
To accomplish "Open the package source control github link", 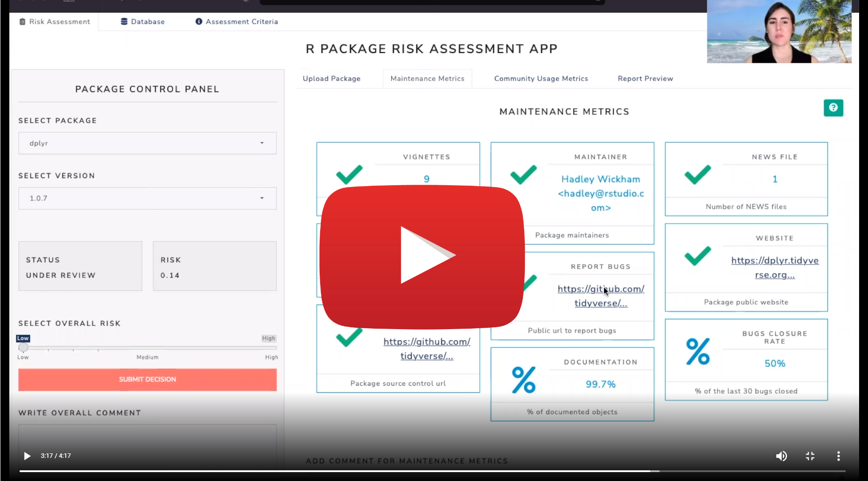I will tap(427, 349).
